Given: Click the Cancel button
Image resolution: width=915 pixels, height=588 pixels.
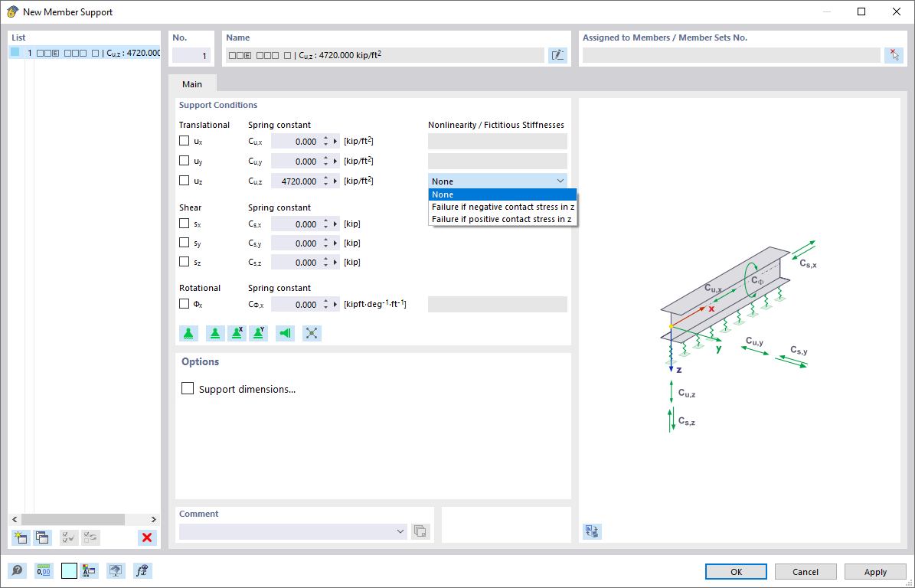Looking at the screenshot, I should click(x=806, y=572).
